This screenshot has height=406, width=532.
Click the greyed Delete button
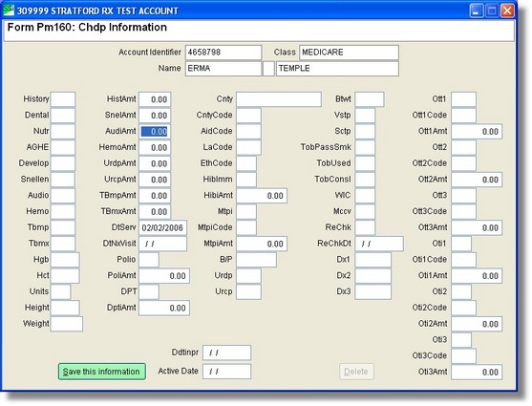[x=356, y=372]
